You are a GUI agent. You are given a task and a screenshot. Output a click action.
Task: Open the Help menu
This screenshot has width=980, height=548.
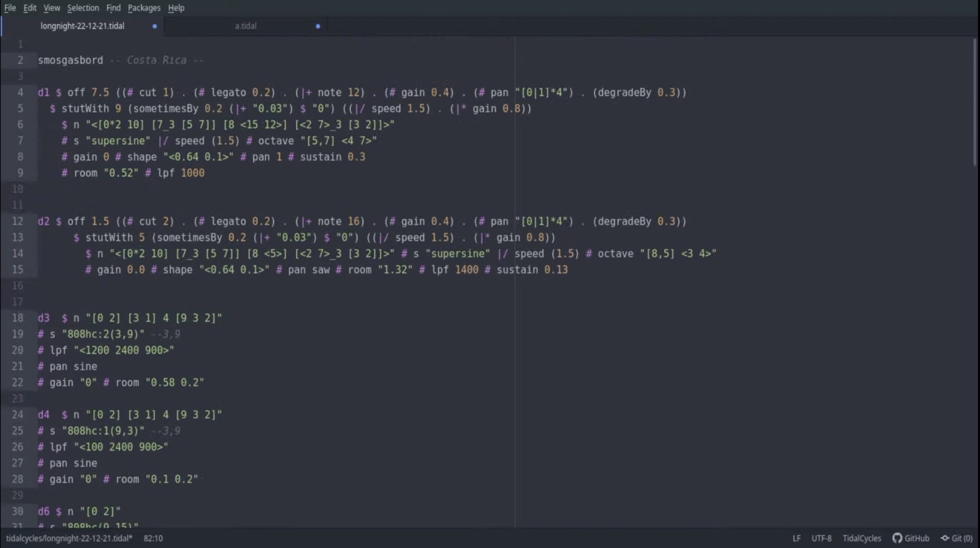coord(176,8)
